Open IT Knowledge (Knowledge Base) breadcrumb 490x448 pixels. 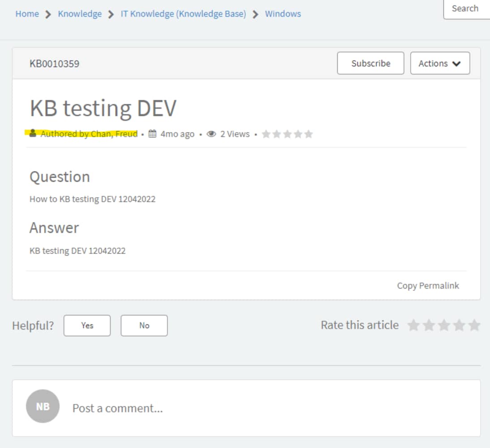pos(184,14)
